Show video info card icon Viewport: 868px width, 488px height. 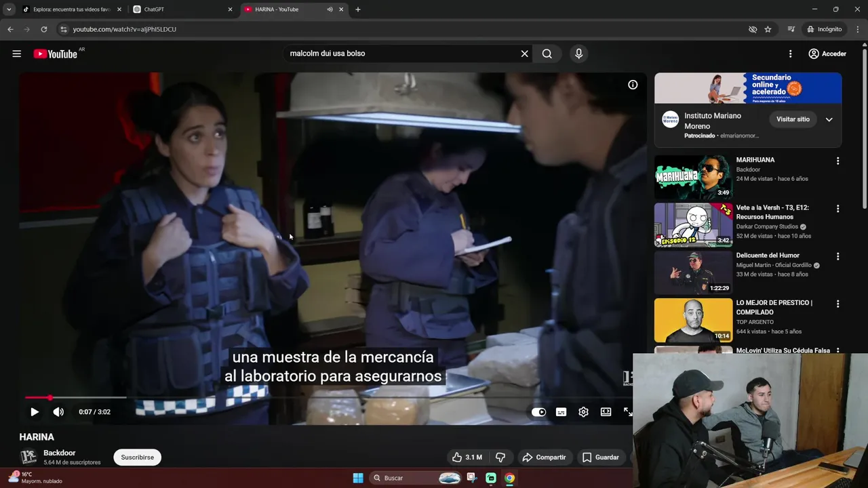633,85
